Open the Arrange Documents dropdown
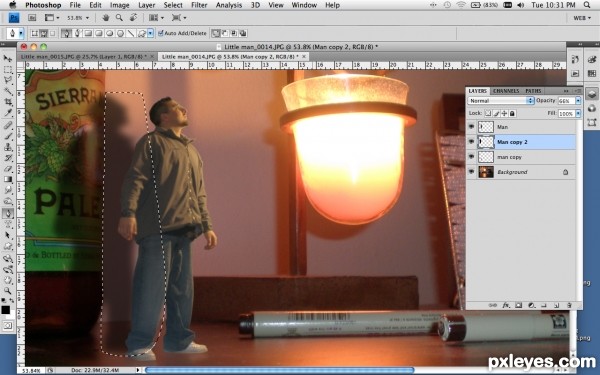 156,18
